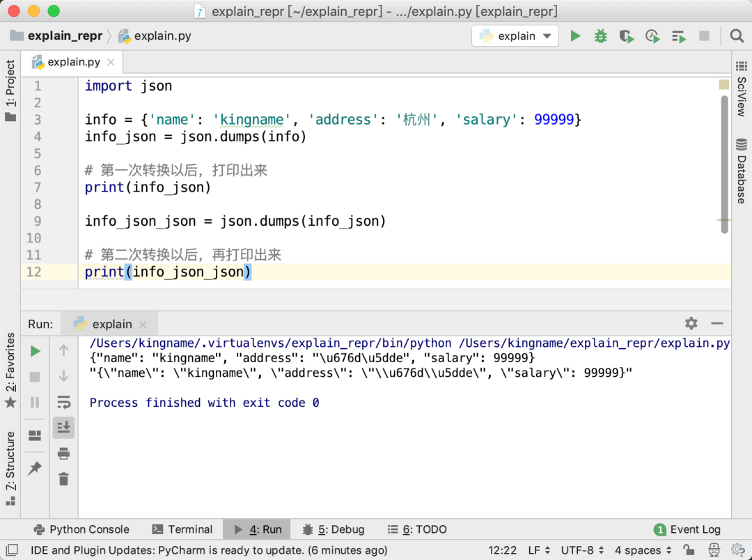This screenshot has height=560, width=752.
Task: Clear the Run console with the trash icon
Action: (63, 479)
